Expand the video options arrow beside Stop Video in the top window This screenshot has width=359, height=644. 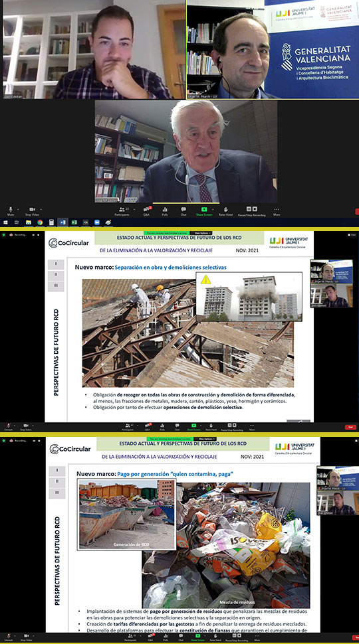pyautogui.click(x=41, y=209)
